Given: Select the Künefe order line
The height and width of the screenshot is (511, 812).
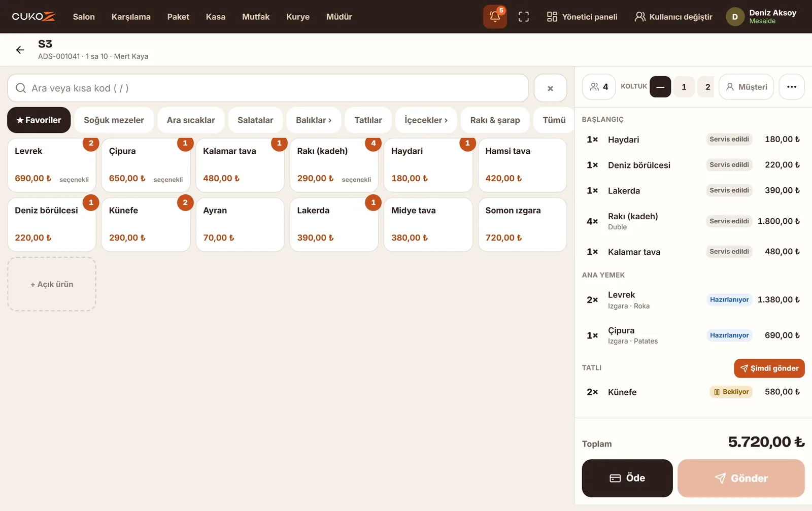Looking at the screenshot, I should [693, 392].
